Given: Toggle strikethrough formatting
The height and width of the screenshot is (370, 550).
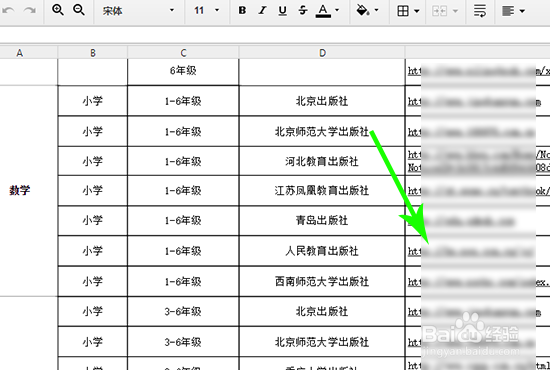Looking at the screenshot, I should (x=303, y=11).
